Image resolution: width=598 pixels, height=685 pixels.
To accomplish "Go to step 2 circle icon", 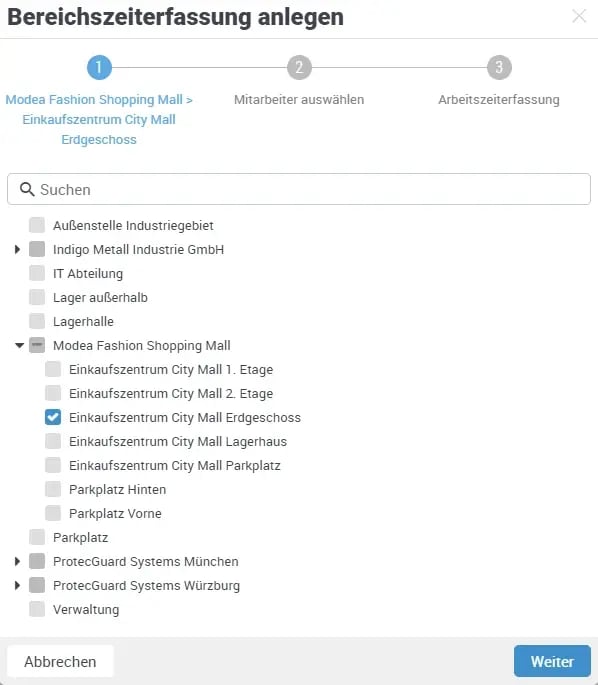I will pos(299,67).
